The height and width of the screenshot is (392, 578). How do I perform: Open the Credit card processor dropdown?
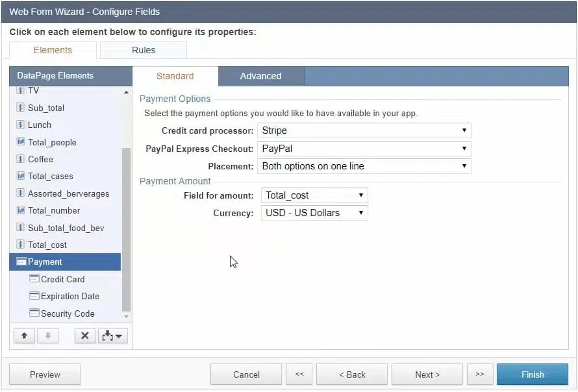point(364,130)
